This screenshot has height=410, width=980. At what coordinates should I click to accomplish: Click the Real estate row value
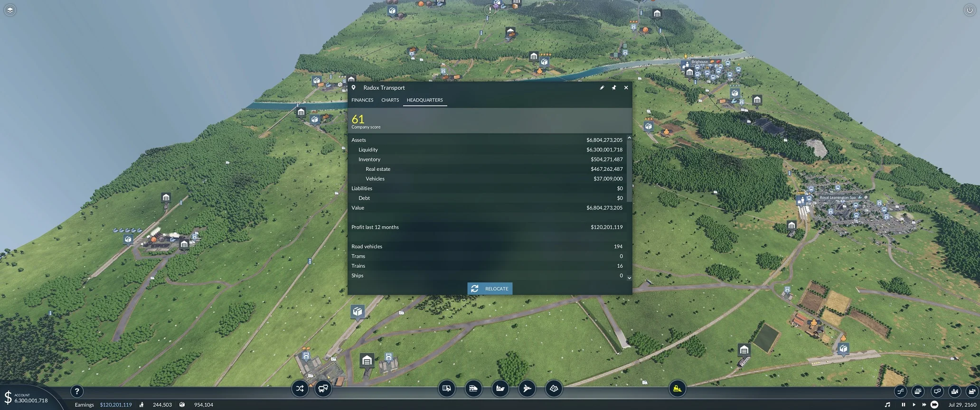(x=607, y=169)
